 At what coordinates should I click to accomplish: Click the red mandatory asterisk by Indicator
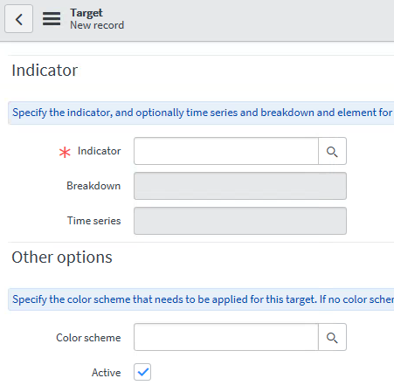coord(65,152)
